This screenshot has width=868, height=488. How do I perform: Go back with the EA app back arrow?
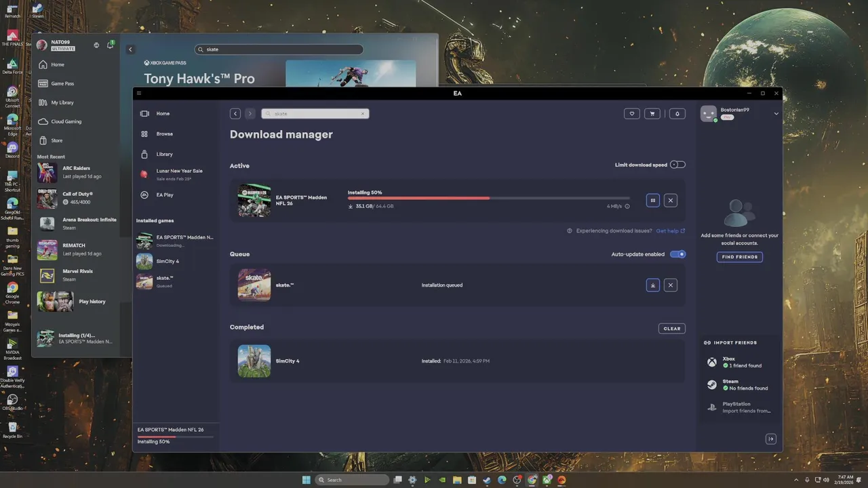point(235,114)
